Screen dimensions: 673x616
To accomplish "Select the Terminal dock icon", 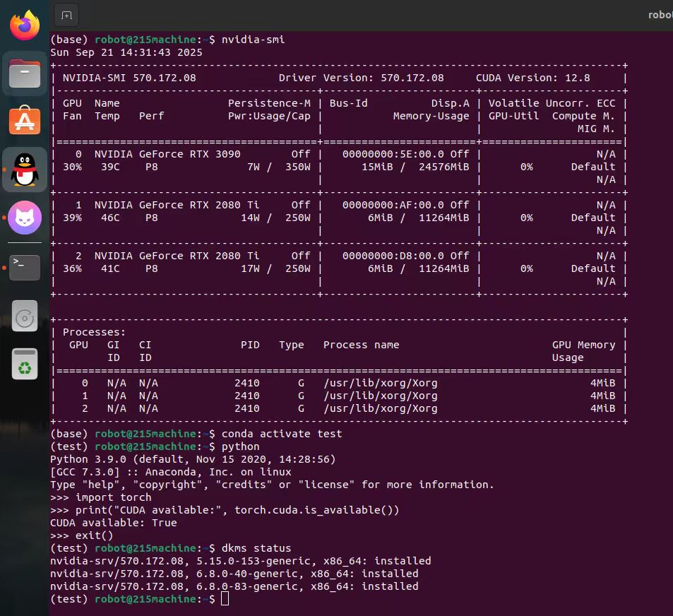I will 25,268.
